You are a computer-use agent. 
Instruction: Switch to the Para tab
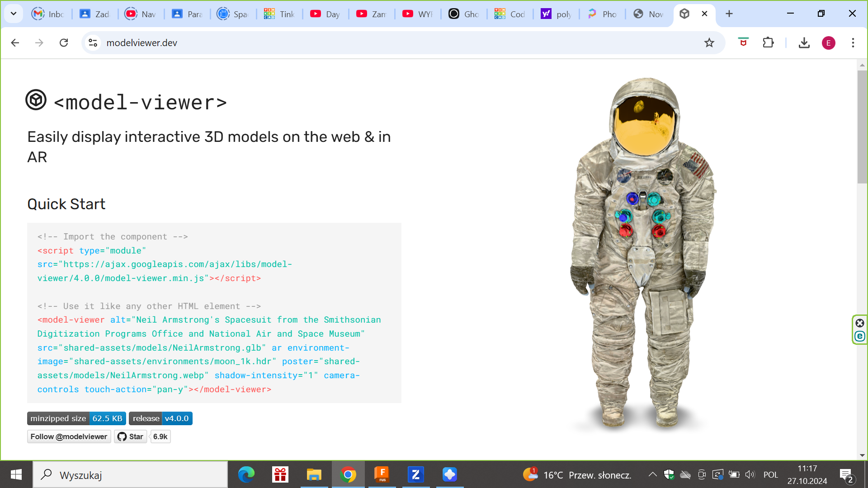[x=187, y=14]
